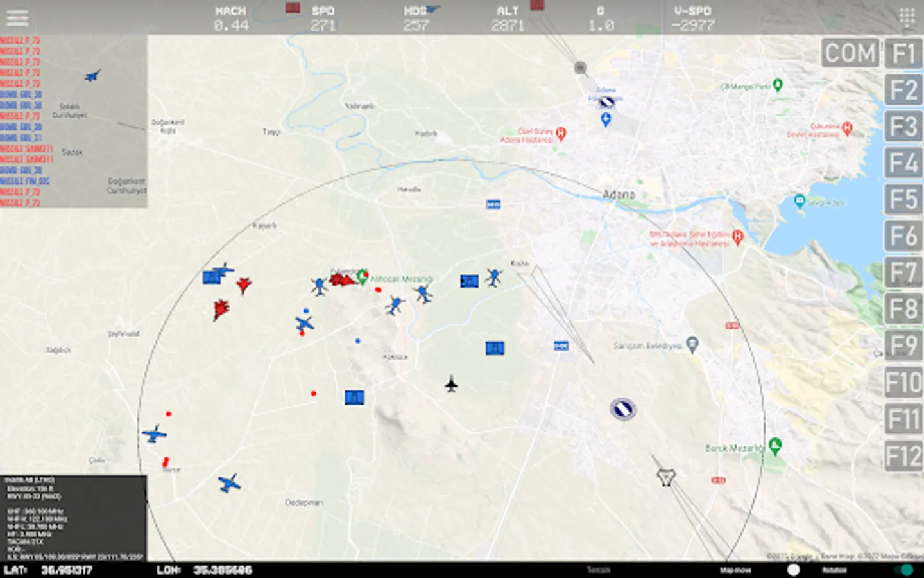The width and height of the screenshot is (924, 578).
Task: Click the LAT coordinate value
Action: click(67, 570)
